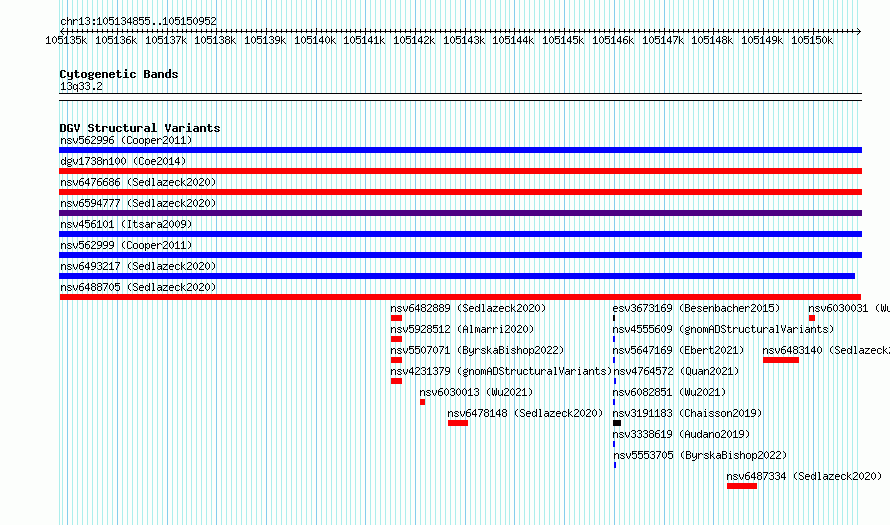
Task: Open the nsv4555609 (gnomADStructuralVariants) label
Action: pos(724,329)
